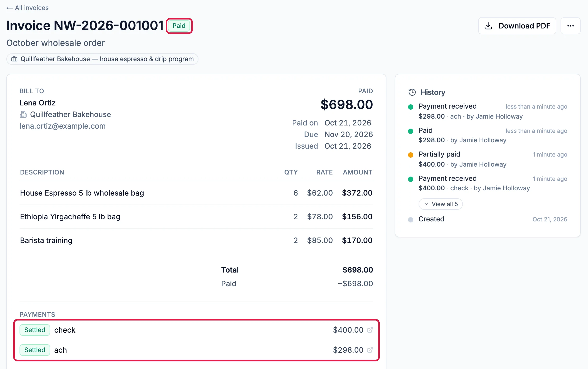Click the large $698.00 paid amount

coord(347,105)
